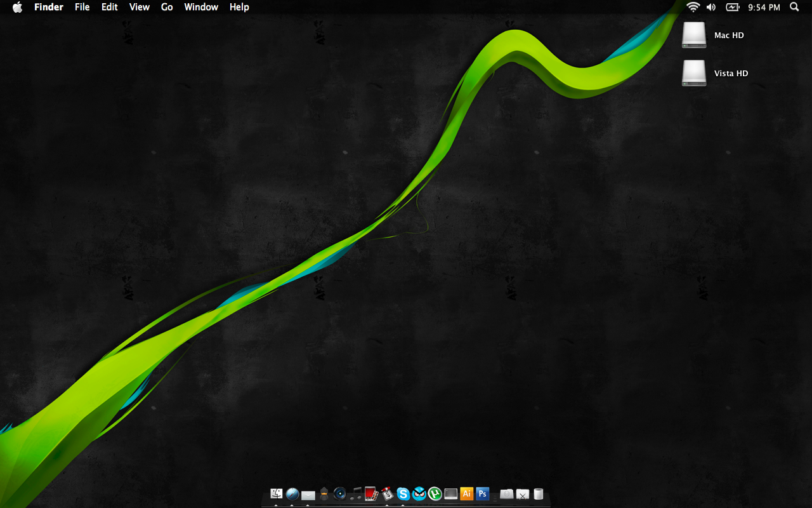Show the battery status menu
Image resolution: width=812 pixels, height=508 pixels.
733,7
